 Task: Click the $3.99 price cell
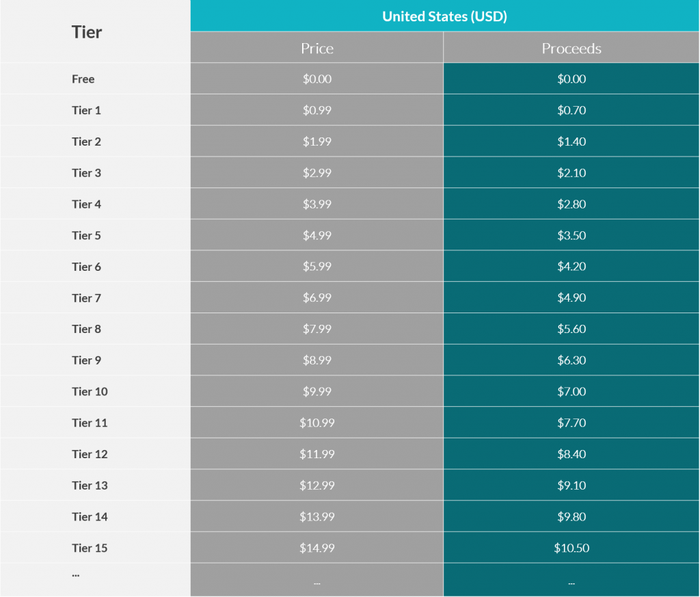coord(317,204)
